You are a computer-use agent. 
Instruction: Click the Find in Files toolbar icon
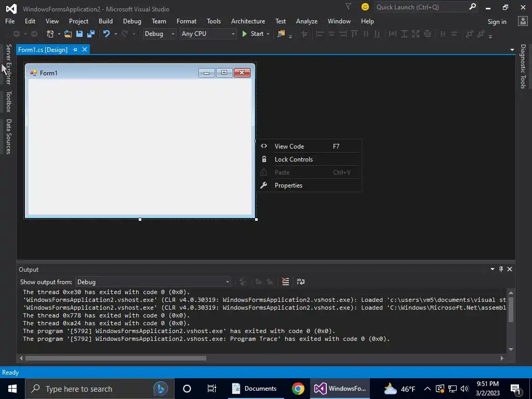pyautogui.click(x=281, y=34)
